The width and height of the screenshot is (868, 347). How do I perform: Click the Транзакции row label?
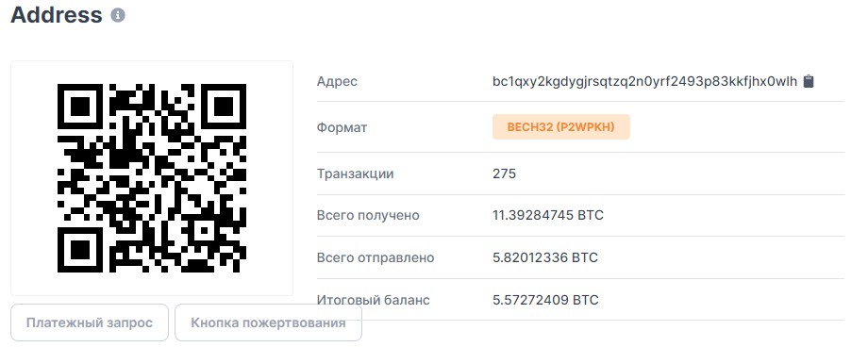click(355, 173)
